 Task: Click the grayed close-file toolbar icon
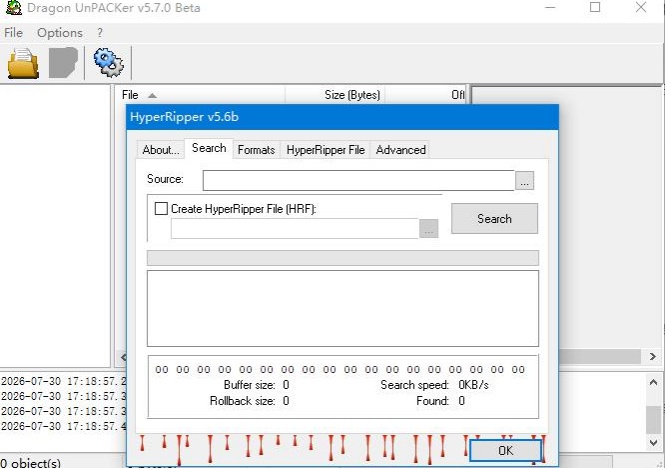pos(63,63)
